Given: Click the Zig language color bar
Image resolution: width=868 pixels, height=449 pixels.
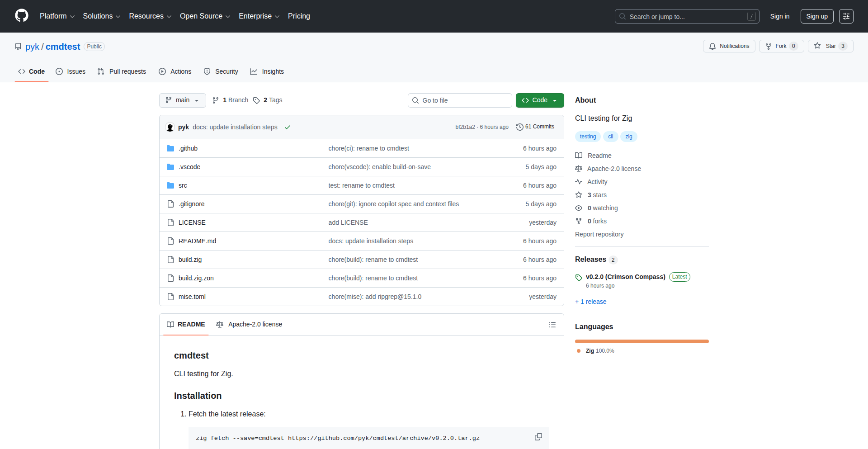Looking at the screenshot, I should coord(642,341).
